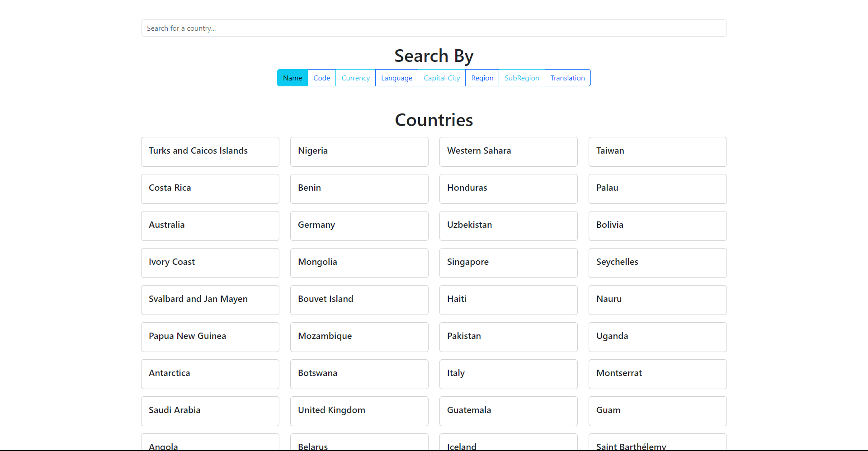Pick the Region filter button
The image size is (868, 451).
tap(482, 78)
